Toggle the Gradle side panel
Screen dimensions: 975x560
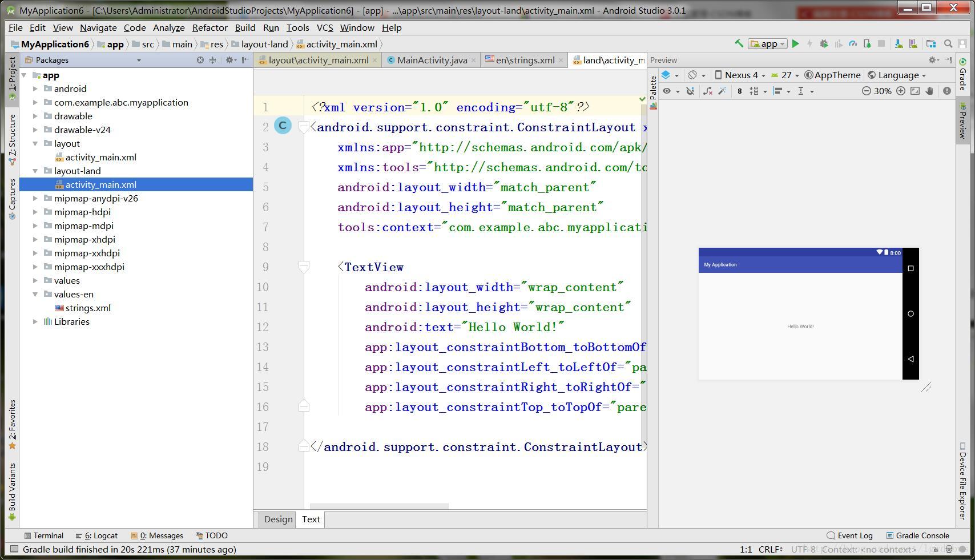point(963,75)
